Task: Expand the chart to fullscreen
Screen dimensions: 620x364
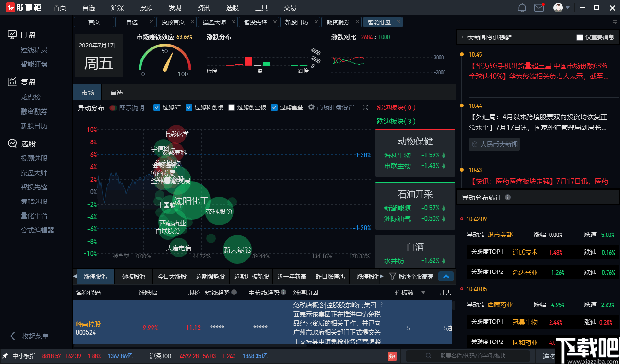Action: [365, 107]
